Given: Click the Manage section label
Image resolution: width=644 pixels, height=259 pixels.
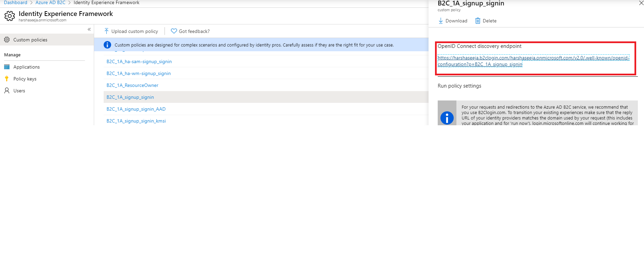Looking at the screenshot, I should coord(12,55).
